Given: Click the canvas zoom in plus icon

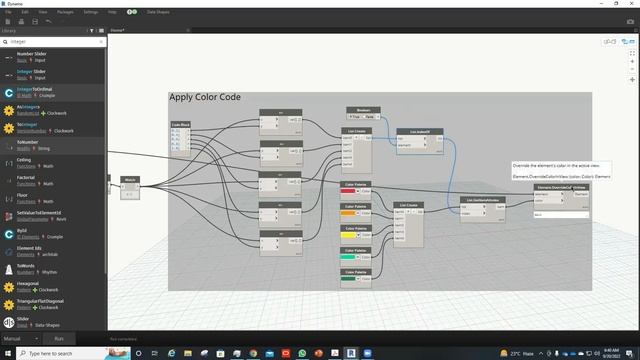Looking at the screenshot, I should click(632, 62).
